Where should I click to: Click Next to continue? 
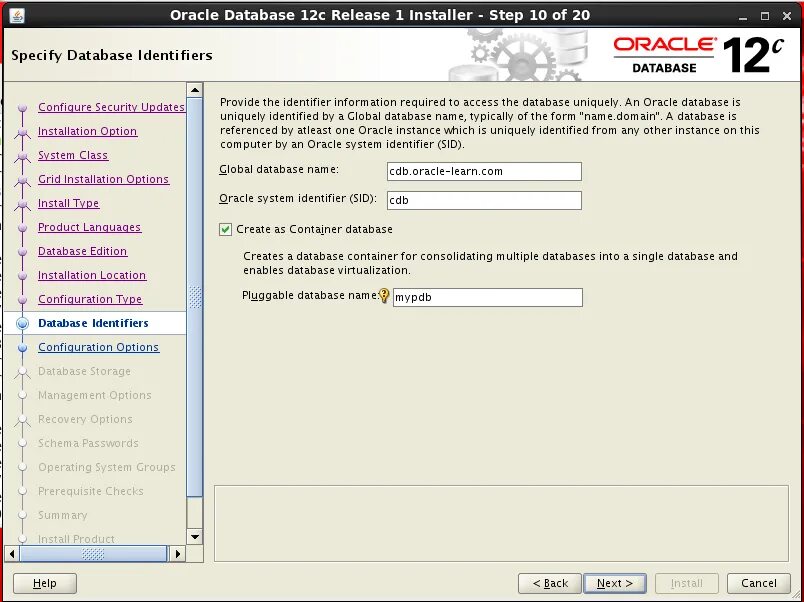click(615, 583)
